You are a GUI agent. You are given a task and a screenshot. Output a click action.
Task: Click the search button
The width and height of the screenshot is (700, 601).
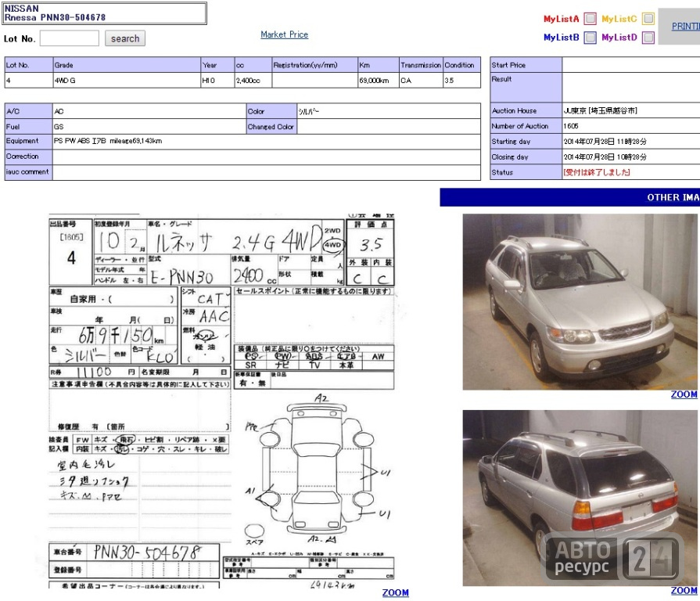[125, 38]
